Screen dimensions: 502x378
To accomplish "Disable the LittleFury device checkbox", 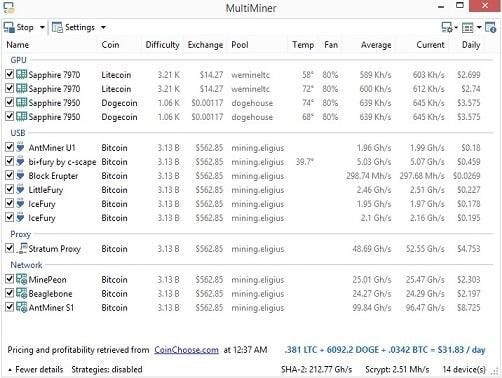I will click(x=10, y=189).
